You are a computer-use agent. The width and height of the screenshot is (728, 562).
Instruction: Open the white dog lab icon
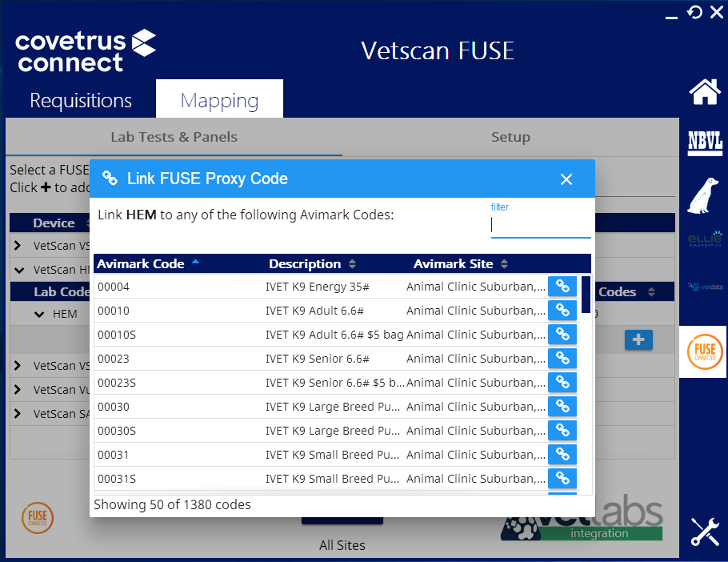tap(704, 195)
